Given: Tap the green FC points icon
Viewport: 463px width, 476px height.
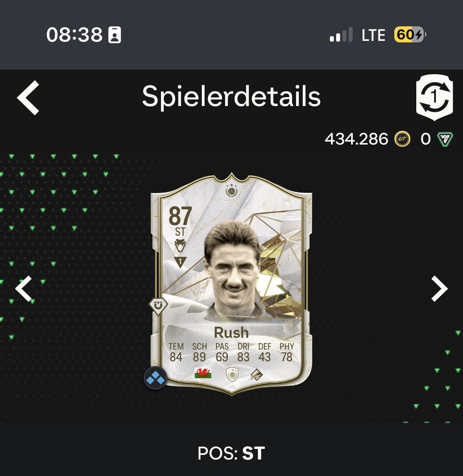Looking at the screenshot, I should click(445, 139).
